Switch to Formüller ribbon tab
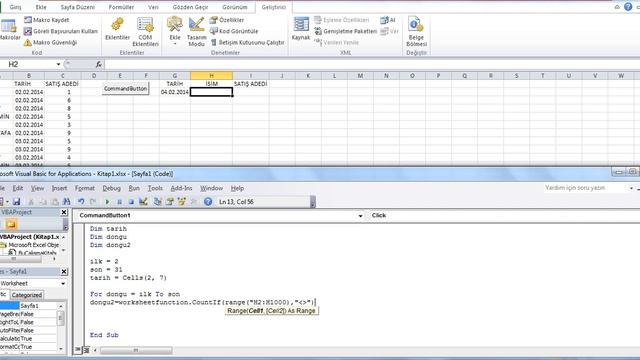 121,7
